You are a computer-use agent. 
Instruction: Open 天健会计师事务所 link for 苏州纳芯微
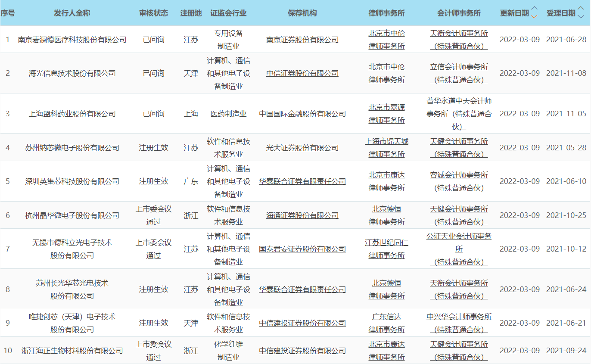pyautogui.click(x=459, y=148)
